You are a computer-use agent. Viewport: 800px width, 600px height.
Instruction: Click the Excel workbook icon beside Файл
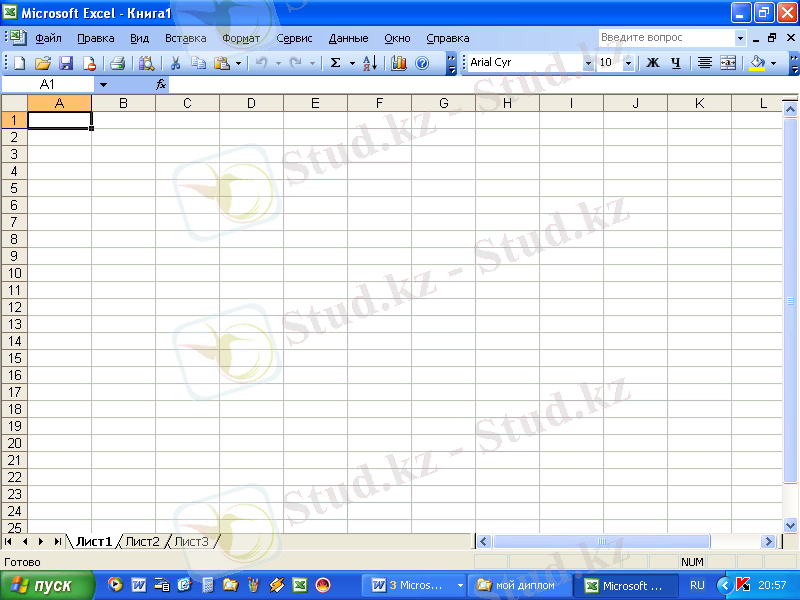(18, 37)
